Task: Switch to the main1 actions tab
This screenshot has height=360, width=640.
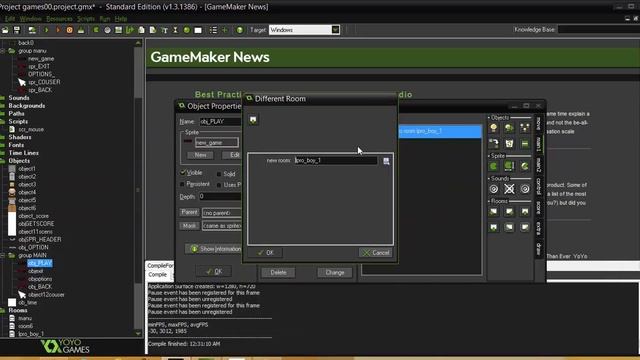Action: (538, 144)
